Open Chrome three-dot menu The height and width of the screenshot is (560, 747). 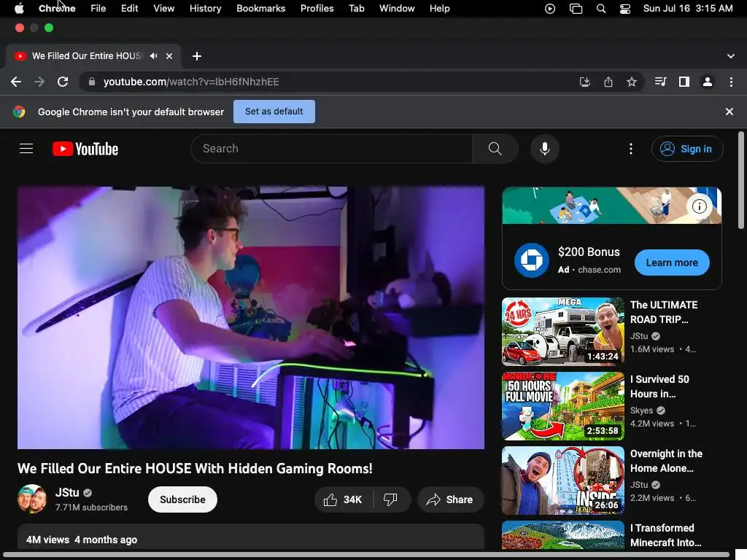(731, 82)
